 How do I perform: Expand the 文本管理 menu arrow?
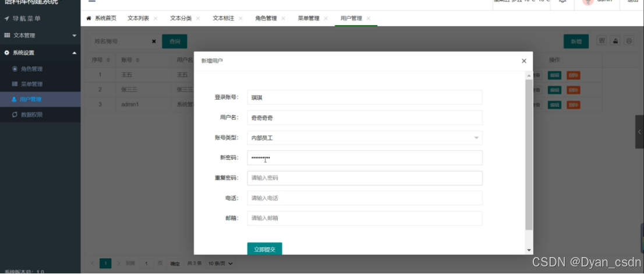click(75, 36)
